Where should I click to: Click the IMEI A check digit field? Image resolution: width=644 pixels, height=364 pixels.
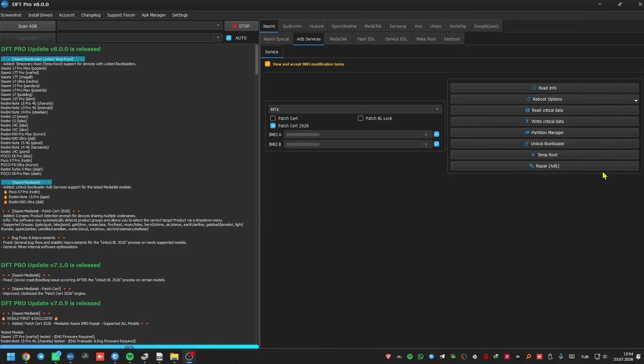pyautogui.click(x=427, y=134)
